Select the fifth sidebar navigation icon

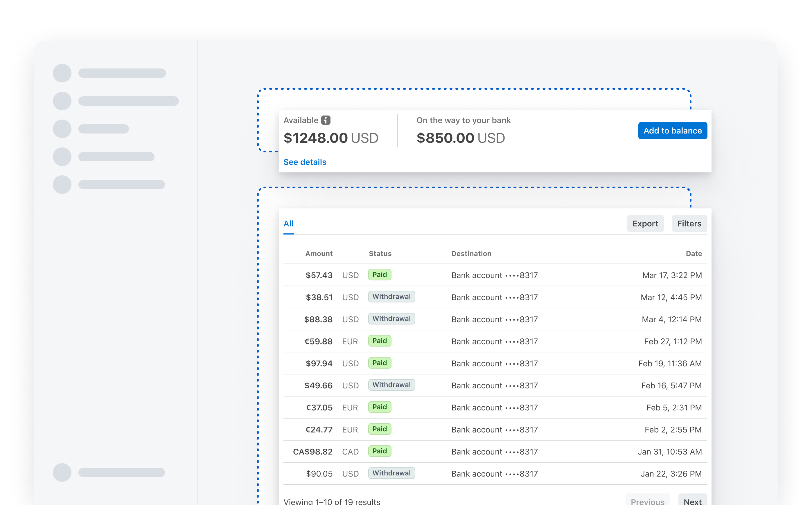click(62, 184)
